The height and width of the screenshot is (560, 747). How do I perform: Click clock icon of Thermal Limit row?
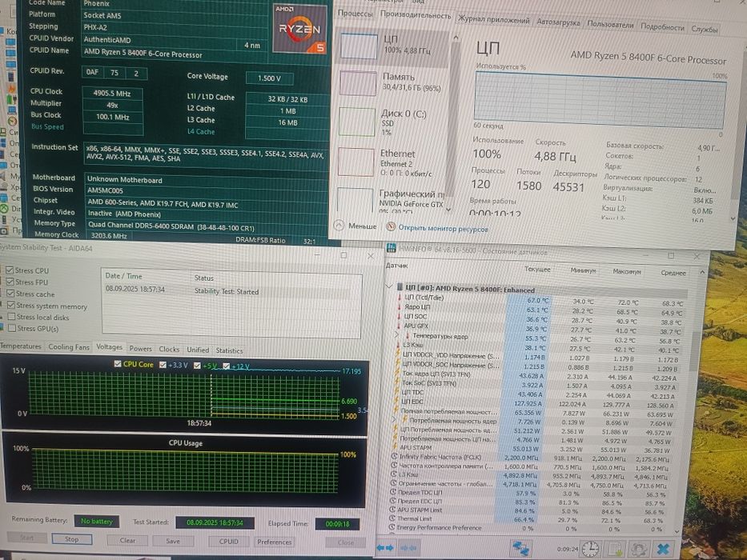tap(392, 518)
